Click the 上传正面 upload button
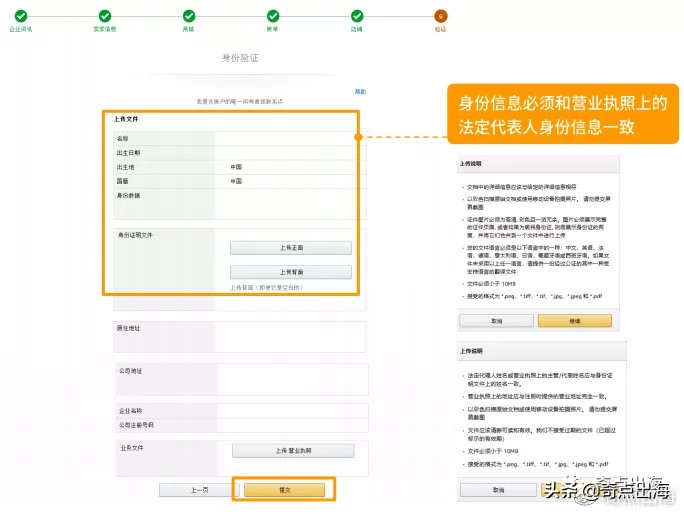The width and height of the screenshot is (684, 514). [x=291, y=248]
